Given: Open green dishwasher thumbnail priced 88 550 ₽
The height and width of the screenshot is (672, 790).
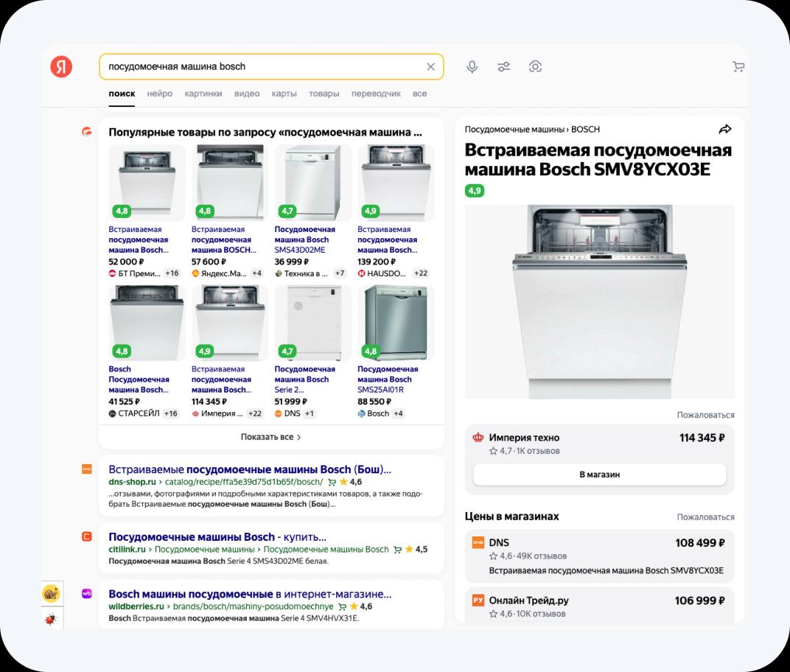Looking at the screenshot, I should pos(396,323).
